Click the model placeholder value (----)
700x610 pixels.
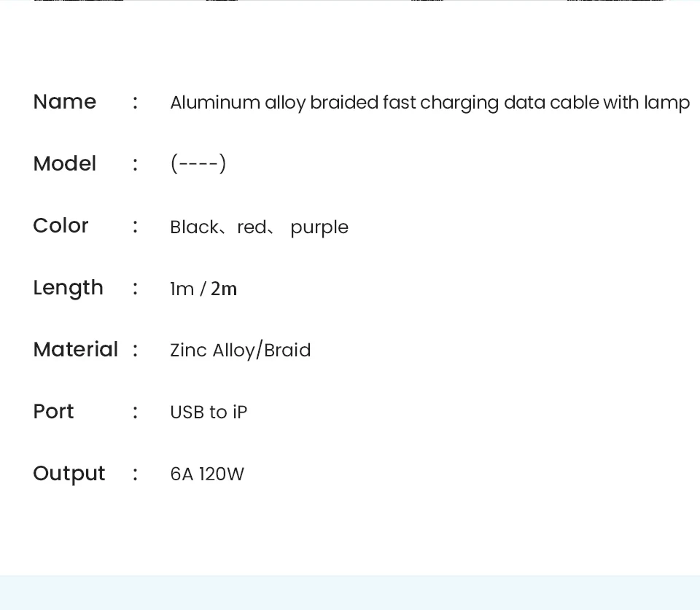tap(198, 164)
